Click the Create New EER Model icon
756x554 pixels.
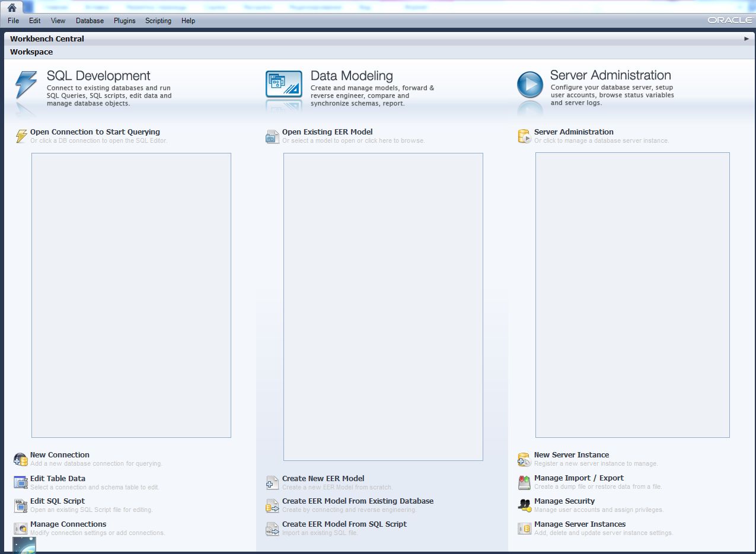272,483
